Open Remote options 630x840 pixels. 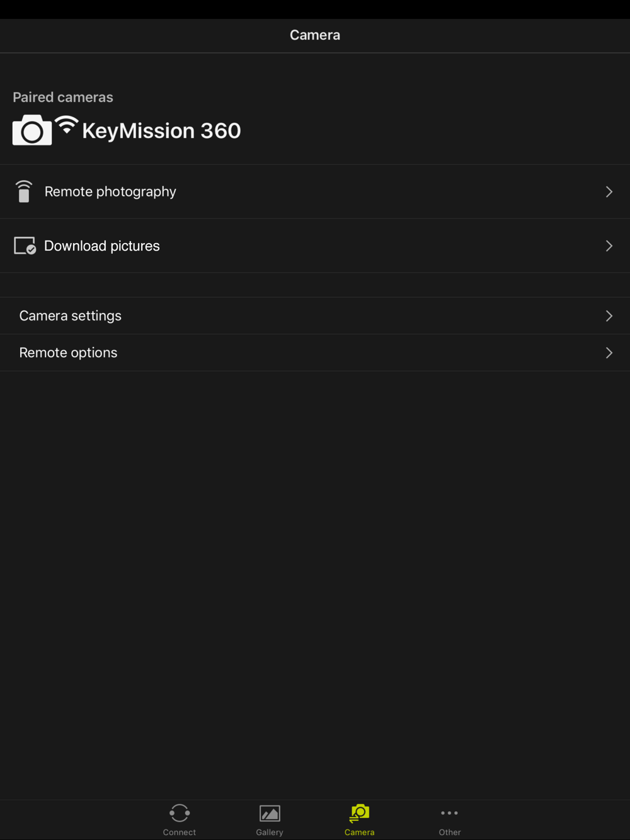coord(315,353)
